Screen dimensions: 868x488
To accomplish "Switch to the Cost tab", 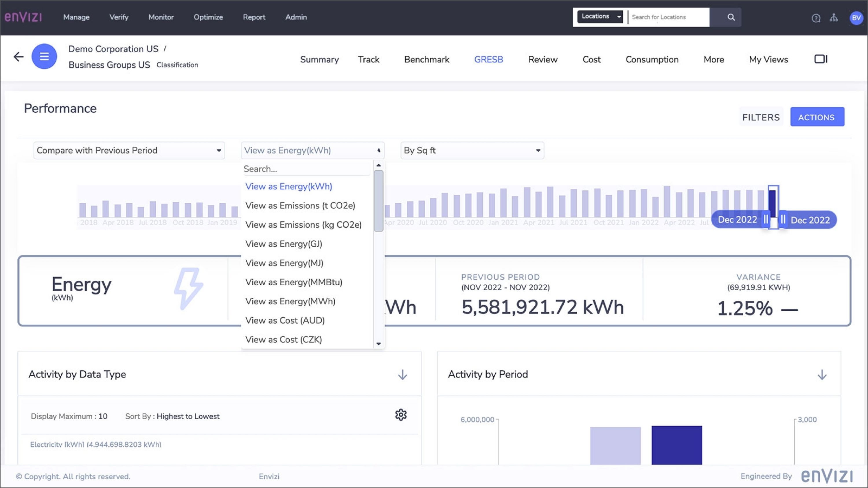I will pos(591,60).
